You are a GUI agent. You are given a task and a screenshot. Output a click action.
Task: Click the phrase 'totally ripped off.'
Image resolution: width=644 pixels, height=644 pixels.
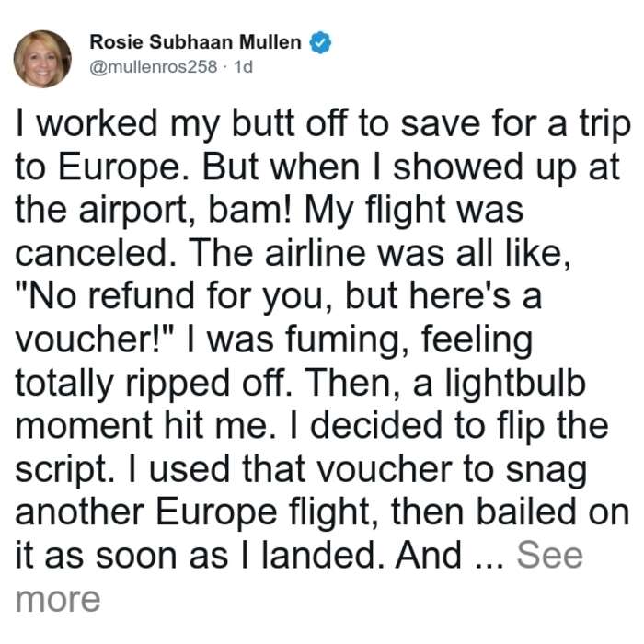[154, 384]
